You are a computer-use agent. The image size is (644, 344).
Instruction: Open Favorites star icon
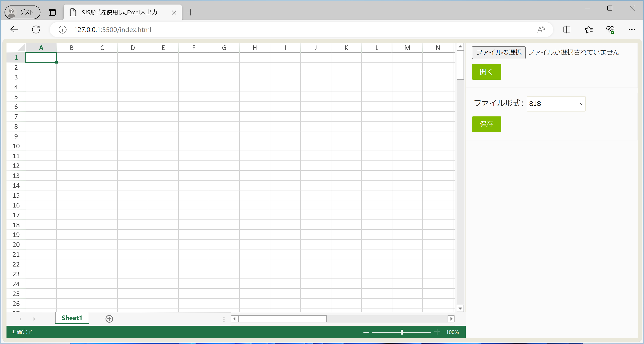point(588,30)
